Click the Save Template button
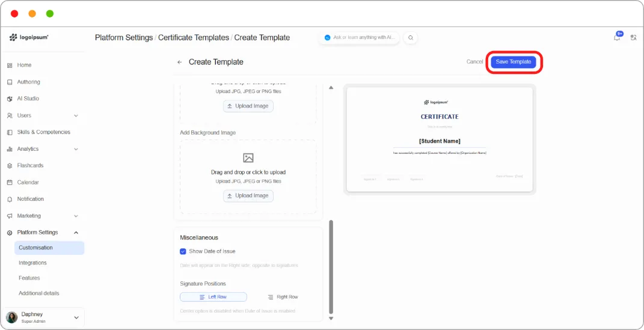This screenshot has height=330, width=644. [514, 62]
